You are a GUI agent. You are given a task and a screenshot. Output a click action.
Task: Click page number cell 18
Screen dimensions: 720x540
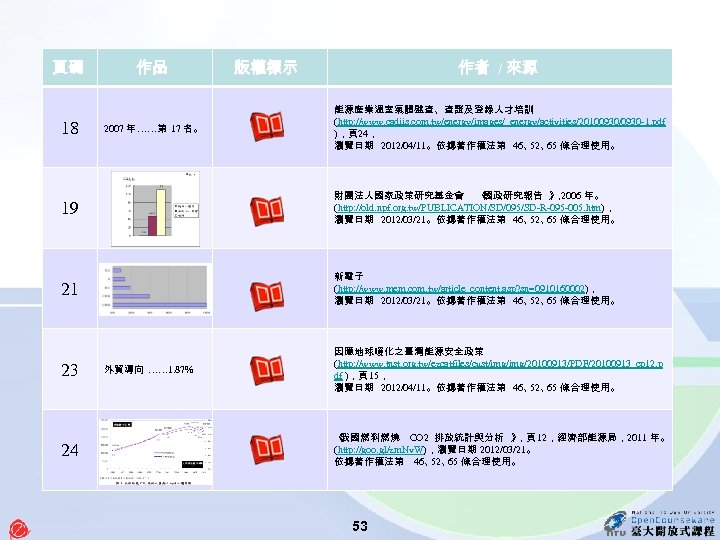(x=70, y=128)
